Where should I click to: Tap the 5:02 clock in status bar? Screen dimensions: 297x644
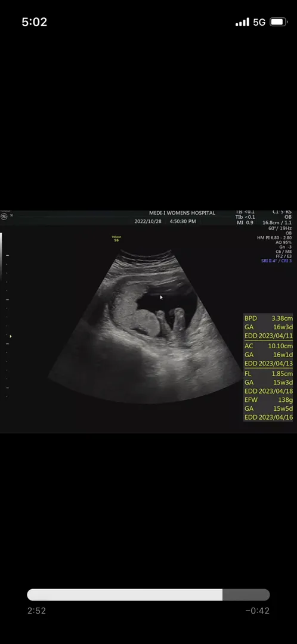35,22
